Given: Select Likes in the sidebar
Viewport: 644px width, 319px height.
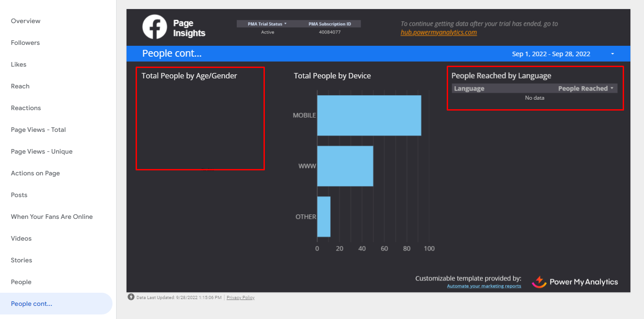Looking at the screenshot, I should [x=19, y=64].
